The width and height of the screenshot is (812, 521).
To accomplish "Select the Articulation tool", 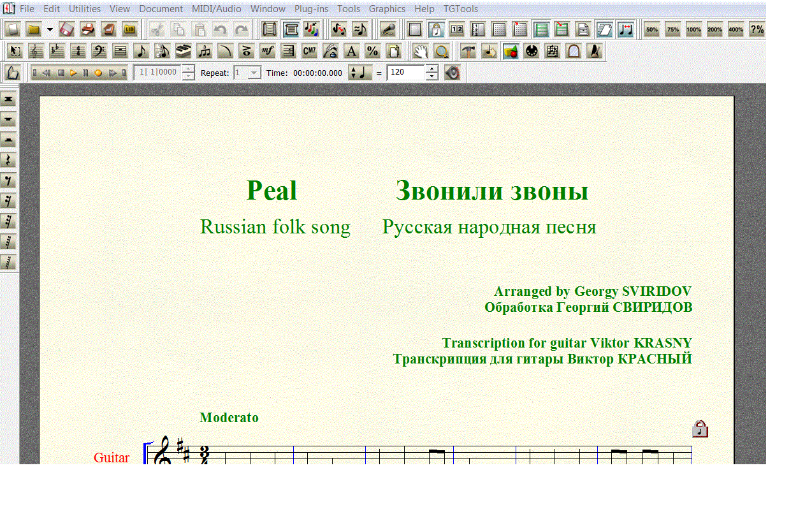I will [247, 51].
